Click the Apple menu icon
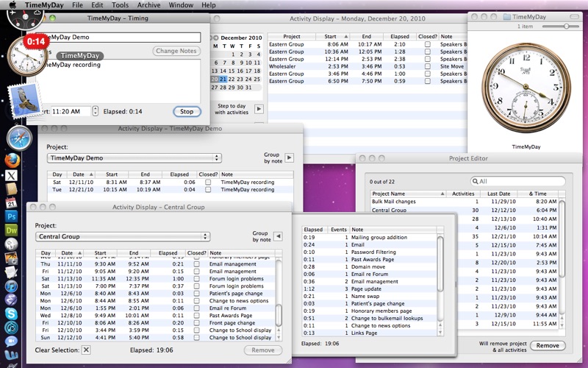 pyautogui.click(x=12, y=5)
